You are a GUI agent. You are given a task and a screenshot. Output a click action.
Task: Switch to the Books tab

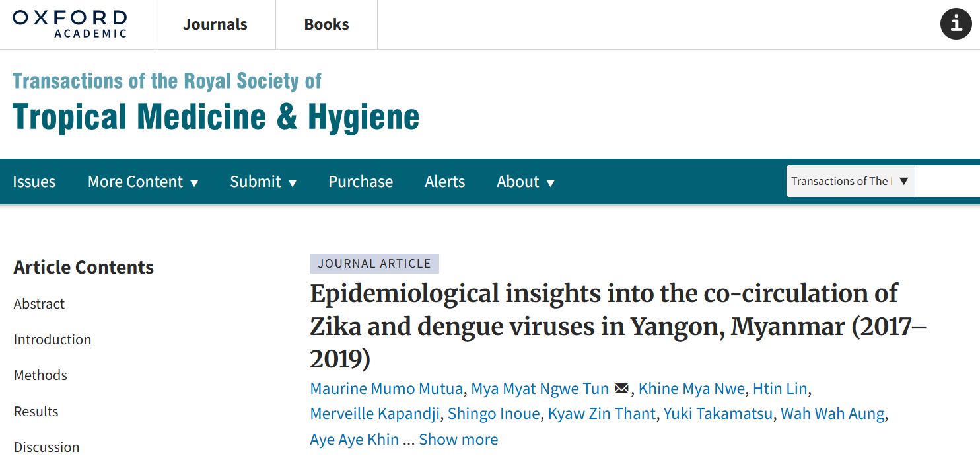(x=326, y=24)
